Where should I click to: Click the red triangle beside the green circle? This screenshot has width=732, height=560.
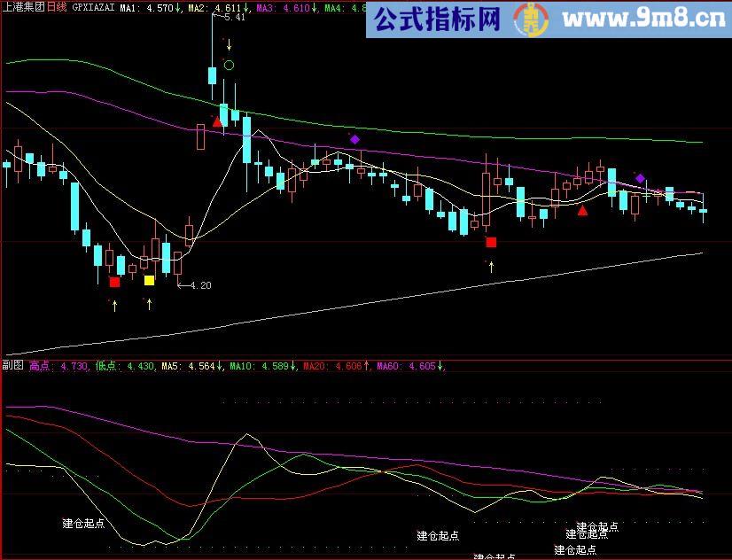(217, 121)
